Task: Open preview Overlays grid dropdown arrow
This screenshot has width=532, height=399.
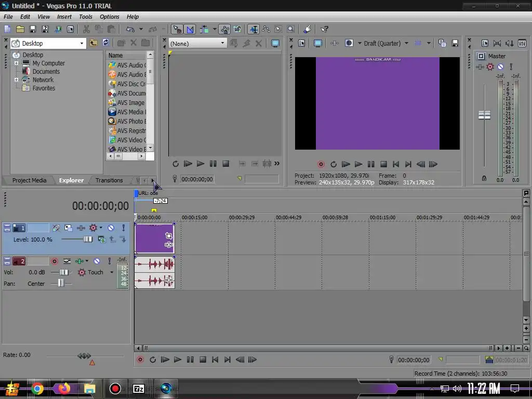Action: [x=429, y=43]
